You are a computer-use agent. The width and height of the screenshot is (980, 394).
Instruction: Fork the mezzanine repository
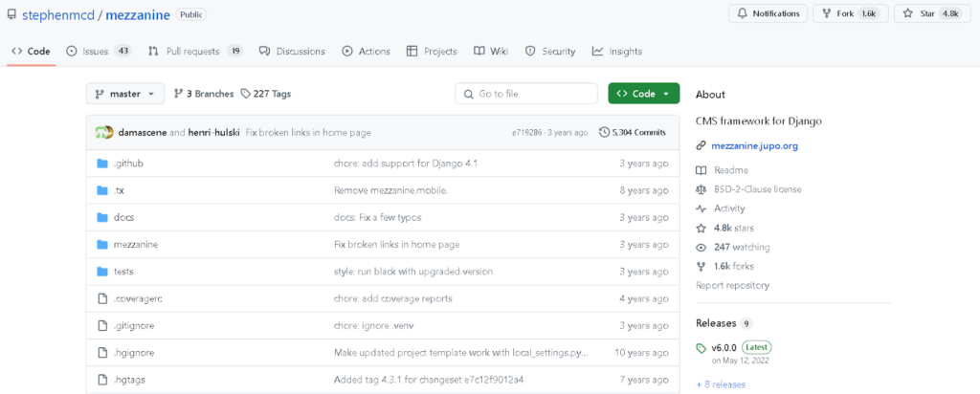tap(851, 13)
